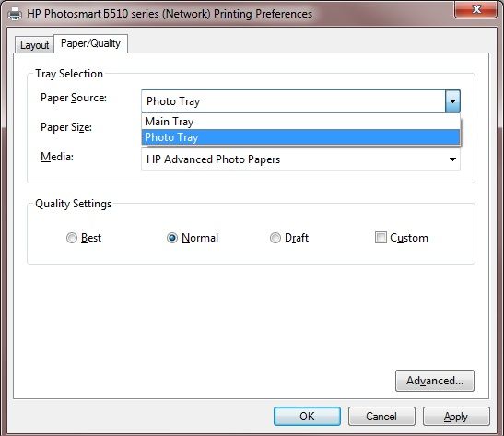The height and width of the screenshot is (436, 504).
Task: Switch to the Layout tab
Action: (34, 45)
